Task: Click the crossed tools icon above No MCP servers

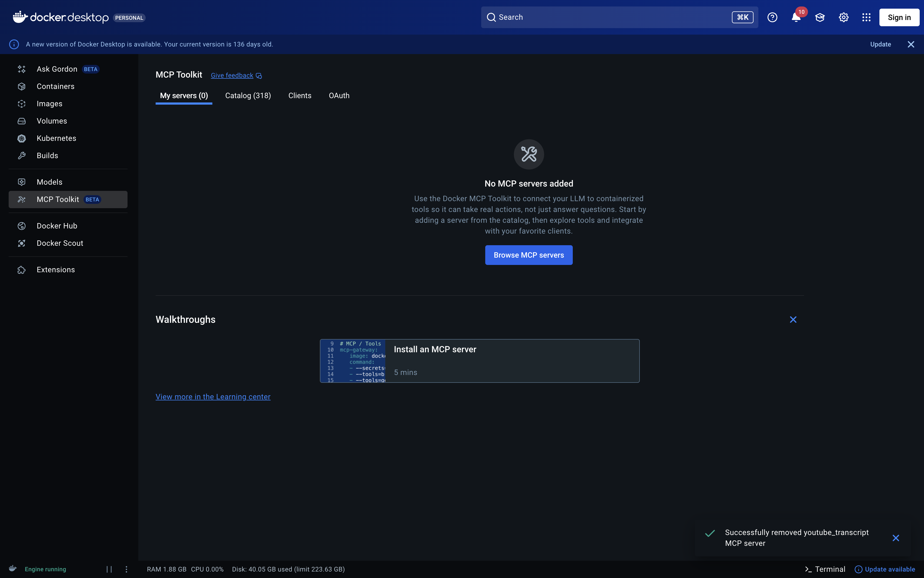Action: click(529, 154)
